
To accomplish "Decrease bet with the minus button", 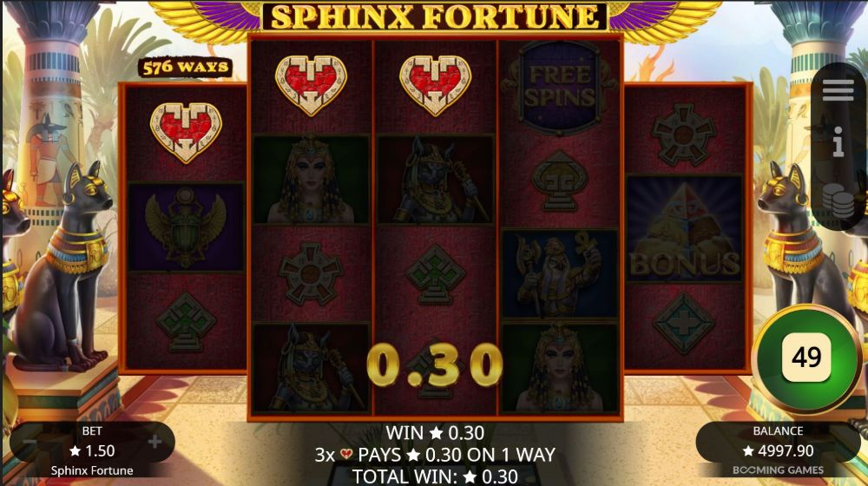I will click(x=30, y=443).
